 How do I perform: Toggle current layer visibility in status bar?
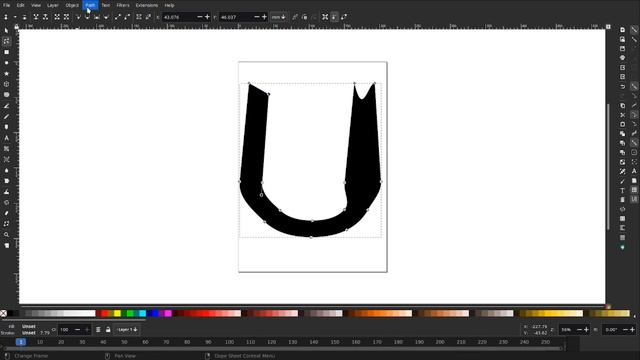[x=98, y=329]
